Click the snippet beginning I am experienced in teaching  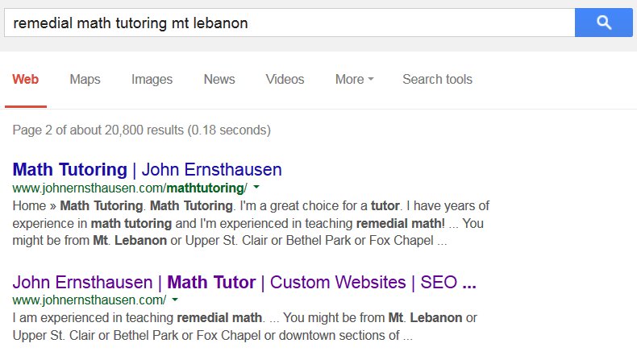tap(244, 327)
